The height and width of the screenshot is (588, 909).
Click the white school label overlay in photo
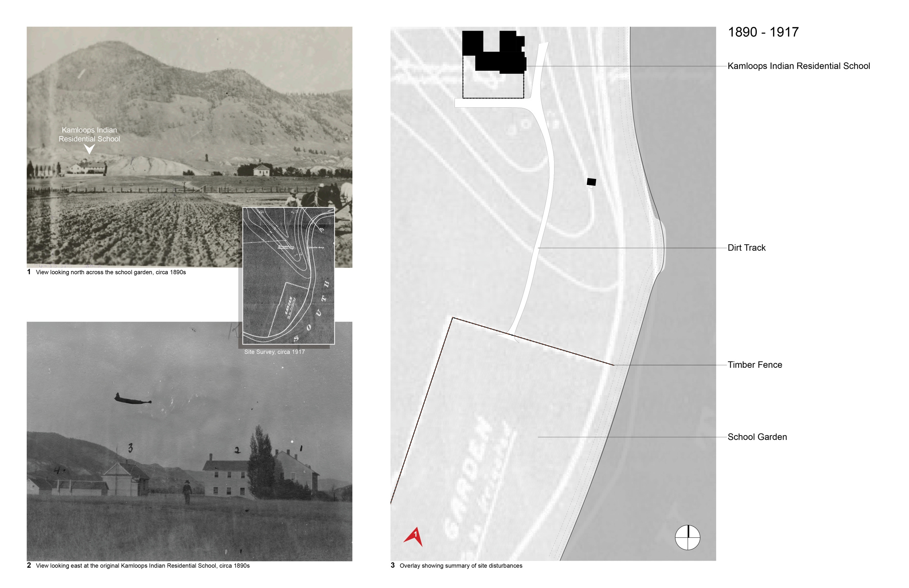(89, 134)
